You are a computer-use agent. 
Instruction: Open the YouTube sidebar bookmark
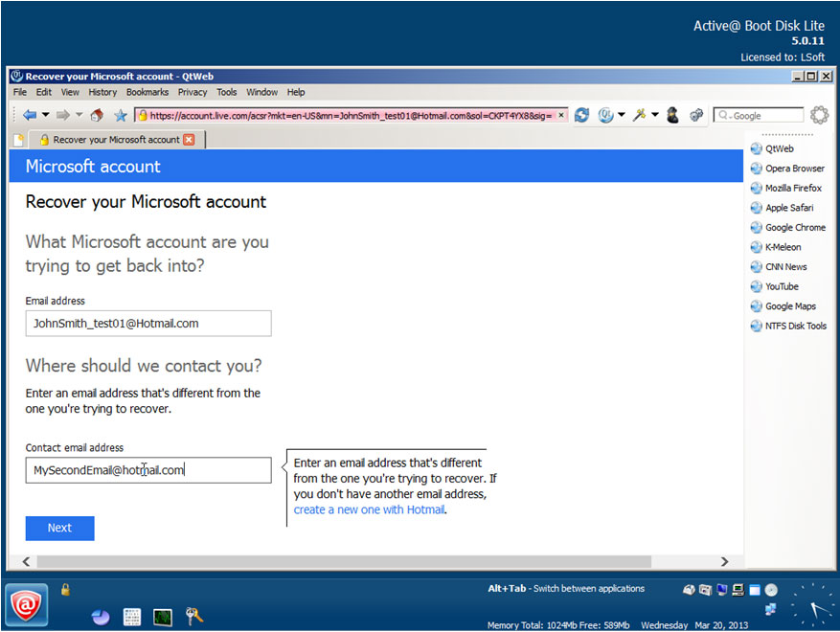click(x=775, y=286)
